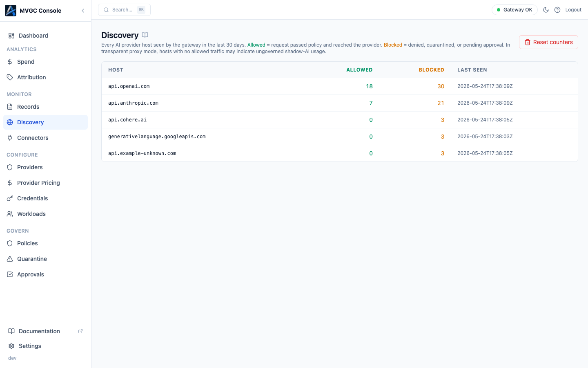Click the Workloads people icon
This screenshot has width=588, height=368.
(x=10, y=214)
